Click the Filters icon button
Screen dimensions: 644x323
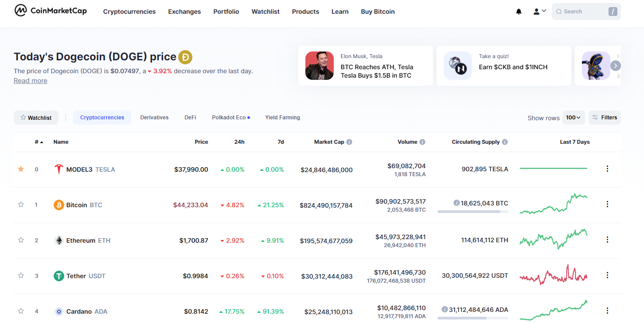coord(605,118)
